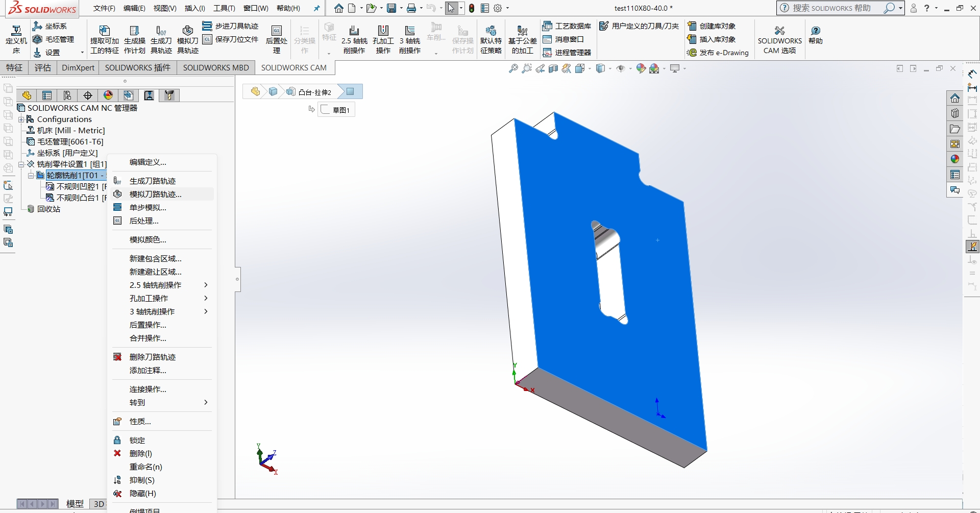Click 保存刀位文件 save CL file
980x513 pixels.
point(231,39)
